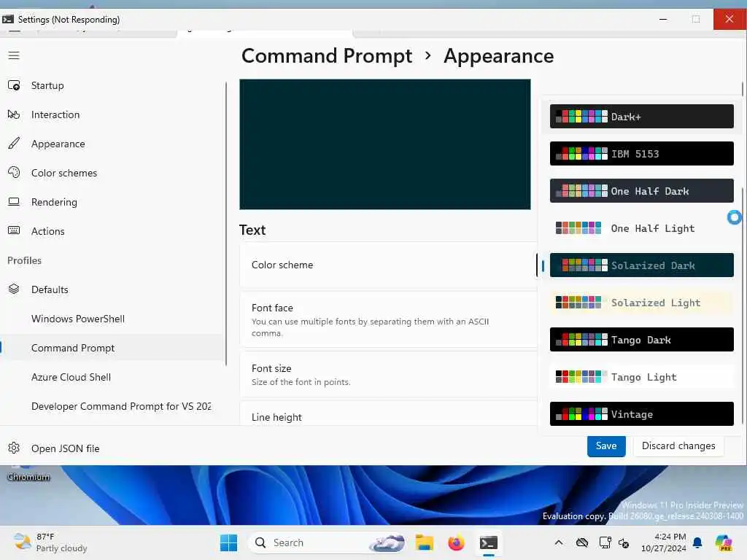Click the Color schemes palette icon
Viewport: 747px width, 560px height.
coord(14,172)
